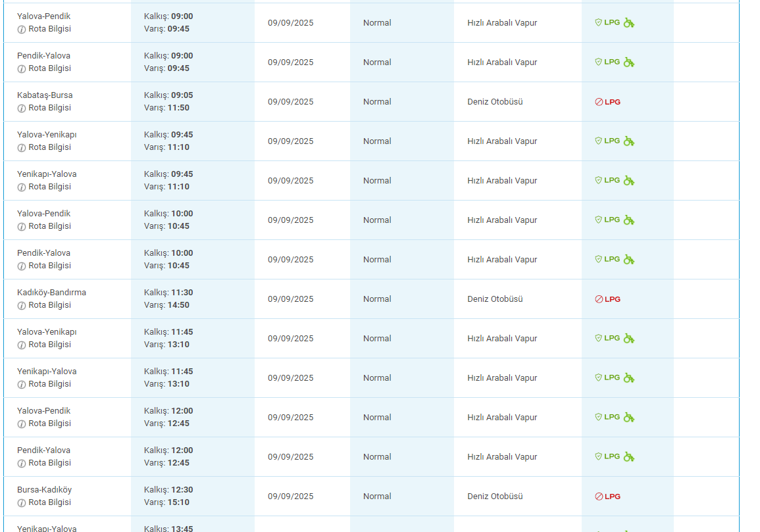
Task: Click the wheelchair icon on 09:00 Yalova-Pendik row
Action: click(629, 23)
